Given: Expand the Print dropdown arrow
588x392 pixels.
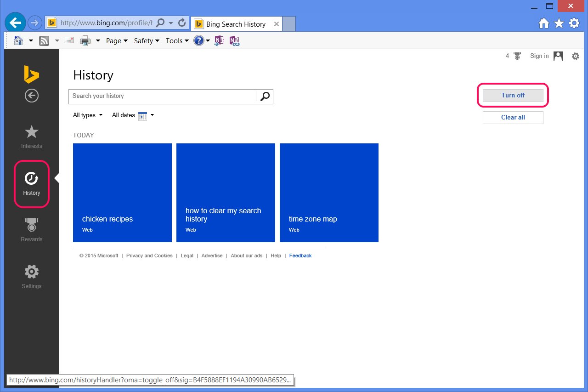Looking at the screenshot, I should (x=98, y=41).
